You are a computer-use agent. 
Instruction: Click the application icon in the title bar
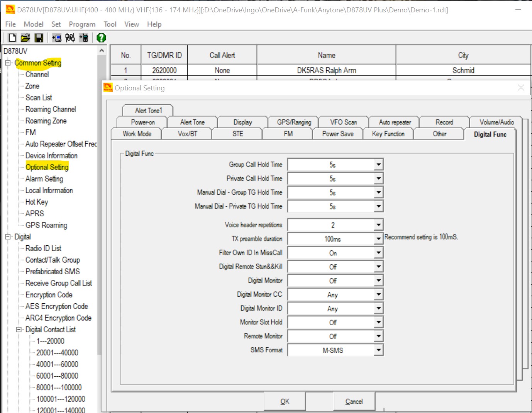pos(10,9)
